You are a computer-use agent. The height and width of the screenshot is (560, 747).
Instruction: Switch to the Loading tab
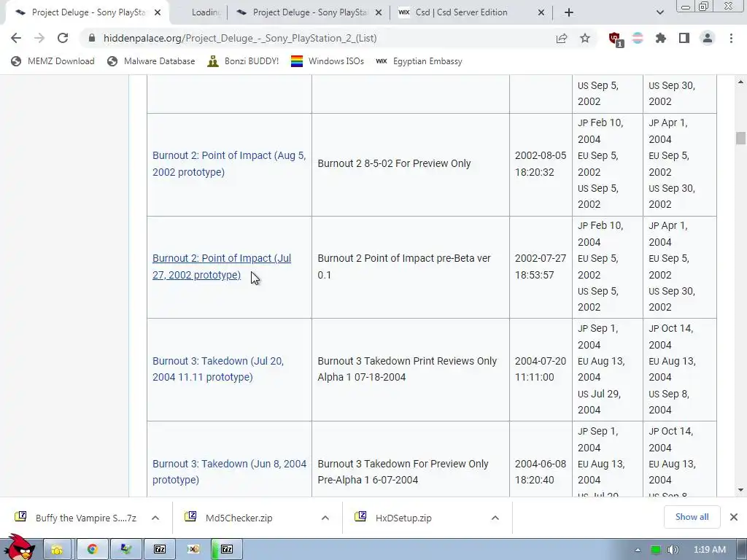(x=205, y=12)
